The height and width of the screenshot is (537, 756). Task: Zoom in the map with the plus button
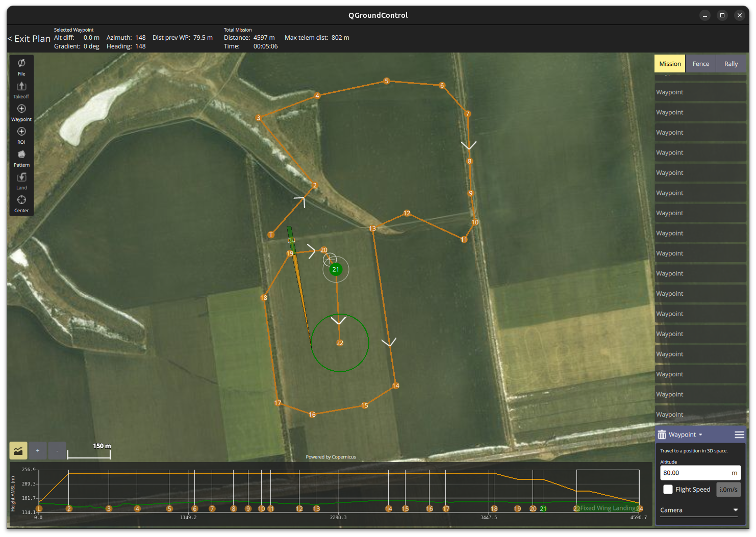[x=38, y=450]
